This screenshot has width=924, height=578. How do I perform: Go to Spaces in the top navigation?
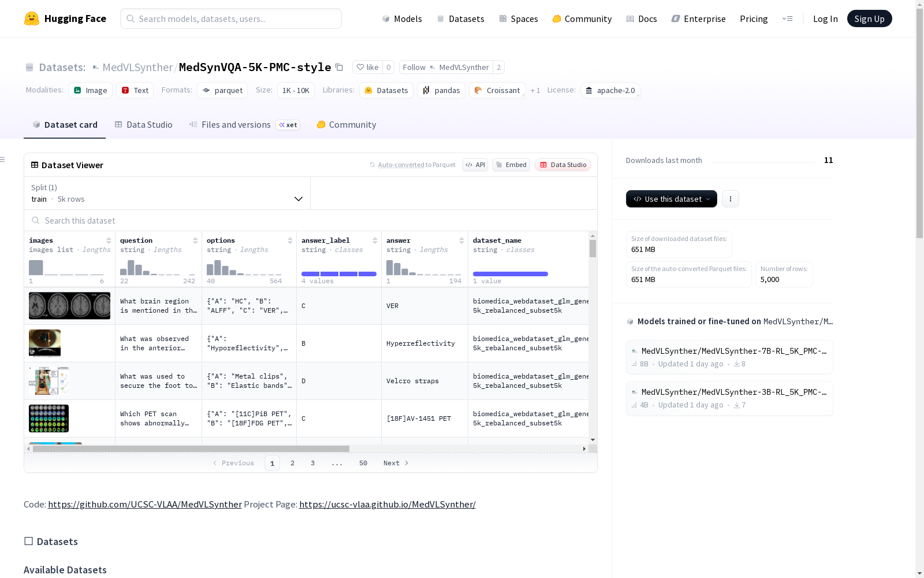519,18
